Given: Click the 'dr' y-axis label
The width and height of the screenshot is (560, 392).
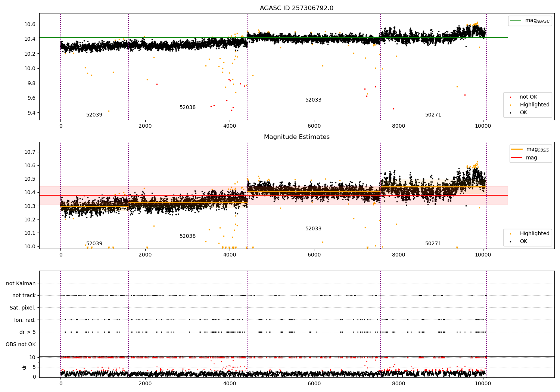Looking at the screenshot, I should [24, 367].
